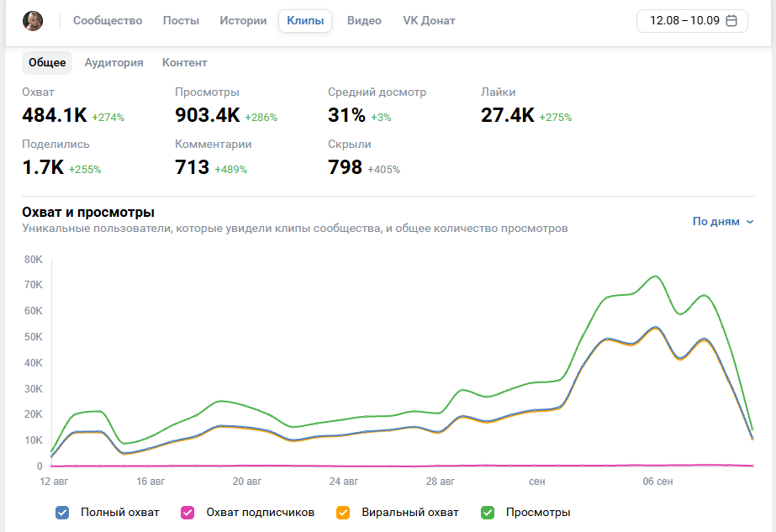Open the Посты tab

(181, 21)
